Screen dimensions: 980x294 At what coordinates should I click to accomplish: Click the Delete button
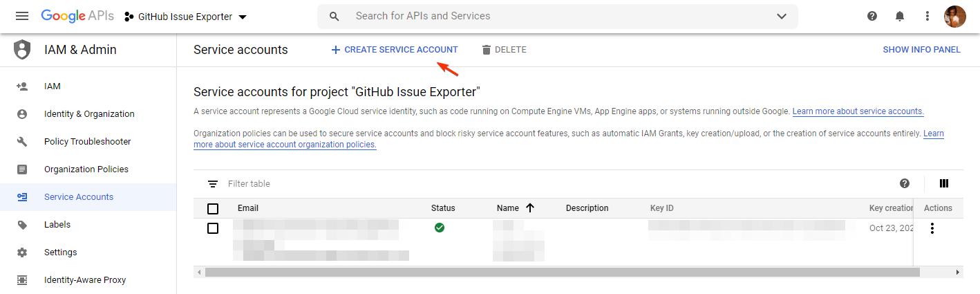point(504,50)
